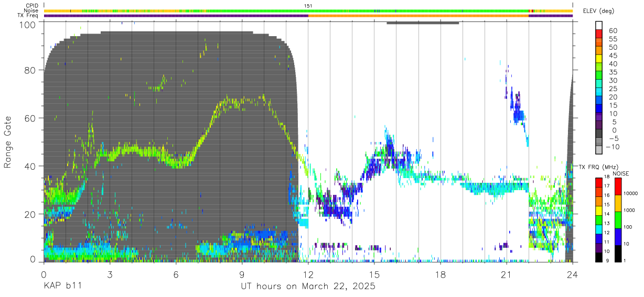Click the 12 hour tick label on time axis
Viewport: 644px width, 297px height.
[308, 274]
